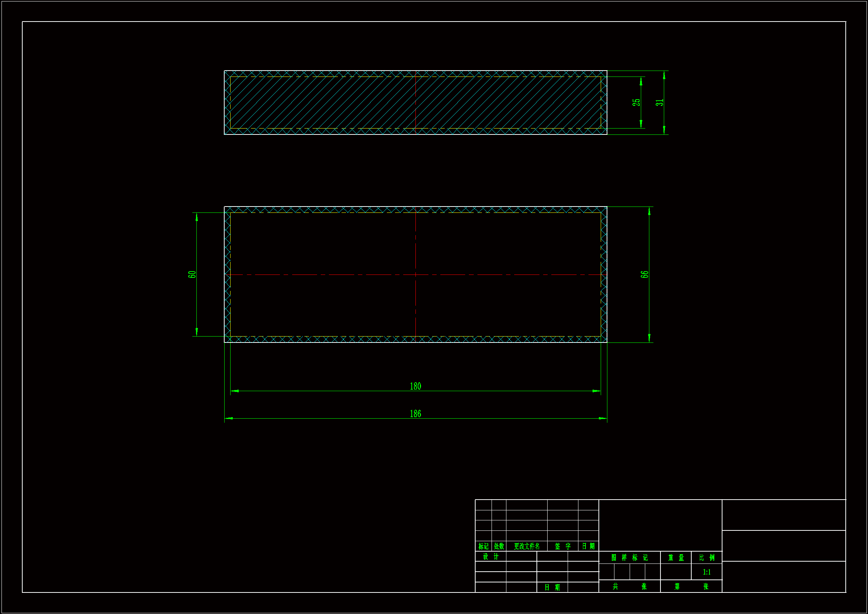Click the 31 dimension text
The image size is (868, 614).
(x=659, y=103)
